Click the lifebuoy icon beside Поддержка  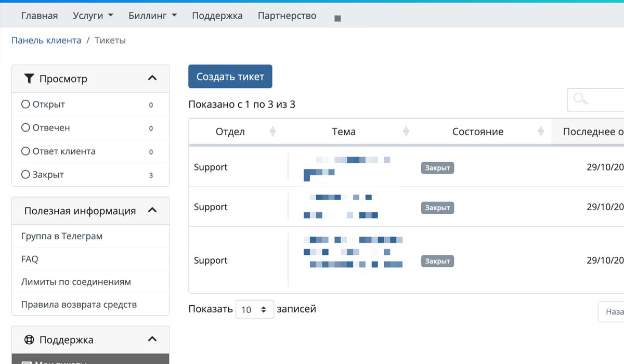click(29, 340)
